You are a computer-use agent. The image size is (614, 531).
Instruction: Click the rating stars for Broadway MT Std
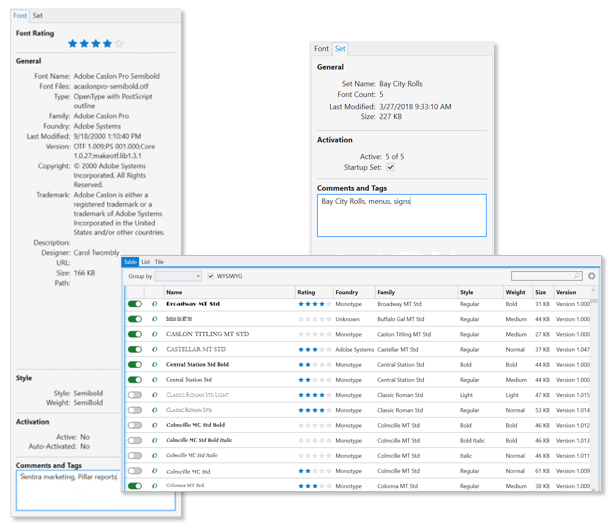315,304
